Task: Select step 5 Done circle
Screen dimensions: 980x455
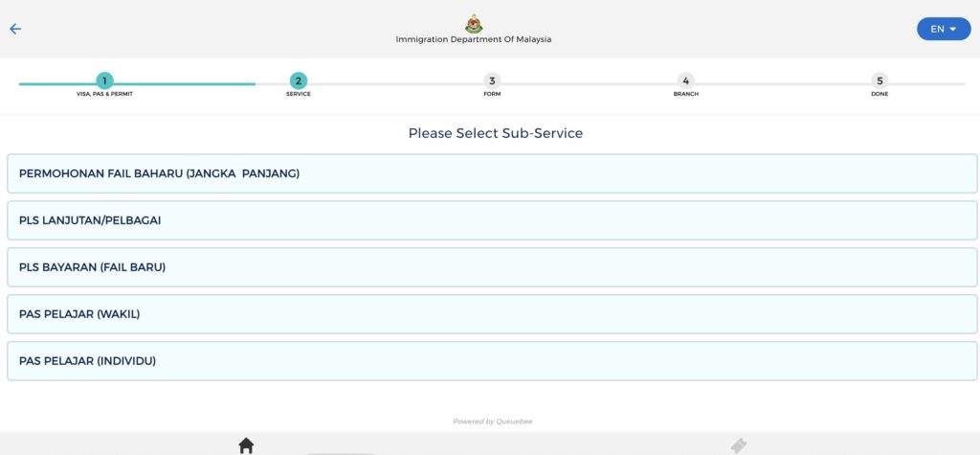Action: point(880,80)
